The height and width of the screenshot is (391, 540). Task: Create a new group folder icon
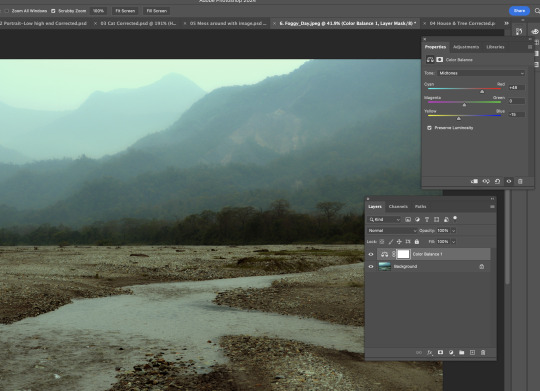(x=461, y=352)
